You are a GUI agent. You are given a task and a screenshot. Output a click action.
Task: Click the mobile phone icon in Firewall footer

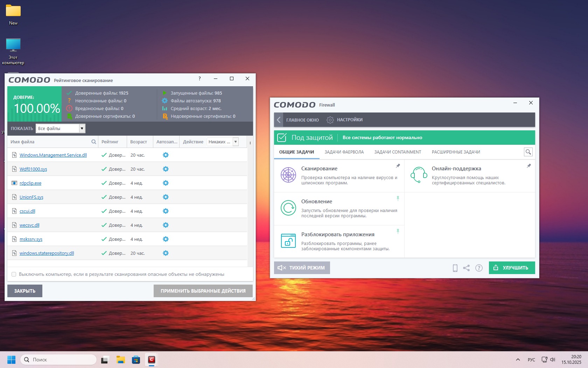(x=455, y=268)
